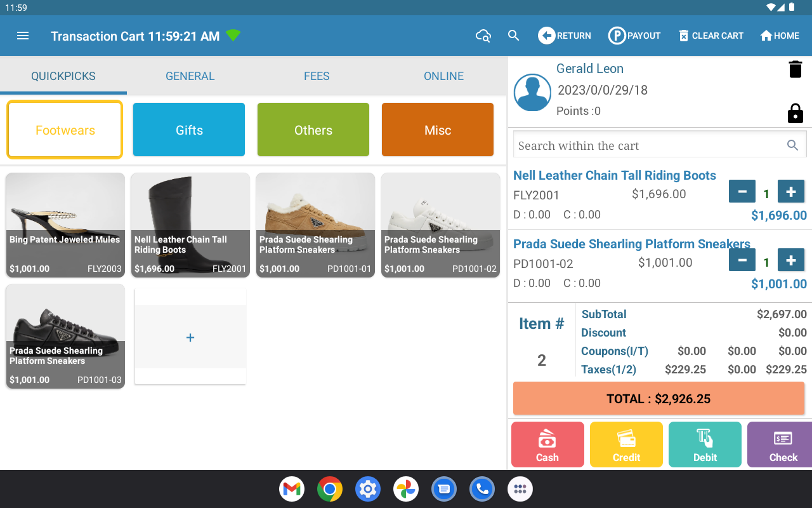Open Nell Leather Chain Tall Riding Boots cart item
This screenshot has width=812, height=508.
point(615,176)
